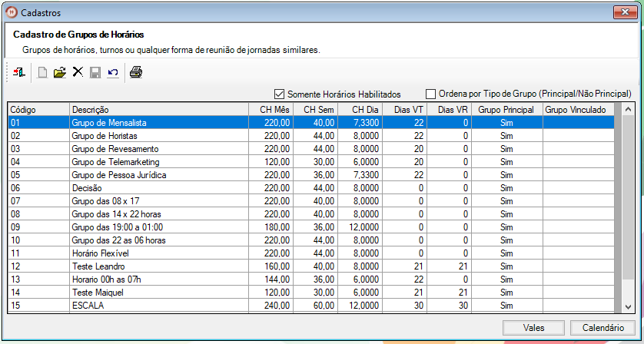Image resolution: width=644 pixels, height=344 pixels.
Task: Click the floppy disk save icon
Action: (x=95, y=72)
